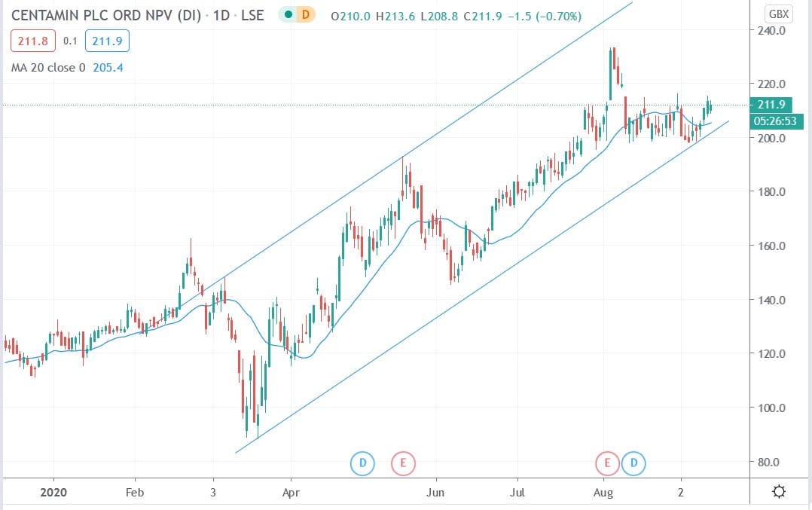
Task: Click the close value C211.9 in header
Action: pos(483,16)
